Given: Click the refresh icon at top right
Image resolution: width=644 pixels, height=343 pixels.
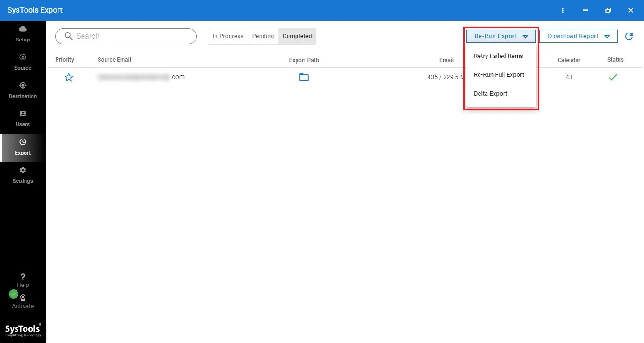Looking at the screenshot, I should [x=628, y=36].
